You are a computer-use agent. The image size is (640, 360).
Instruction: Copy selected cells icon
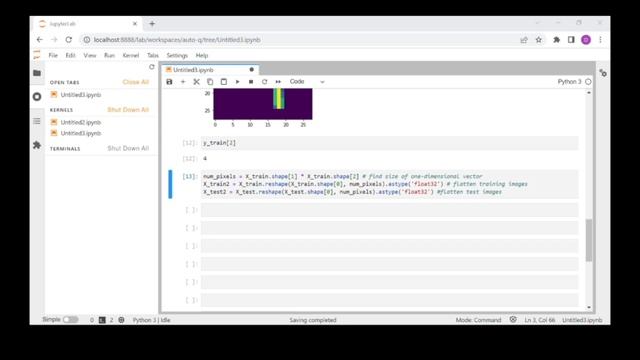[210, 82]
